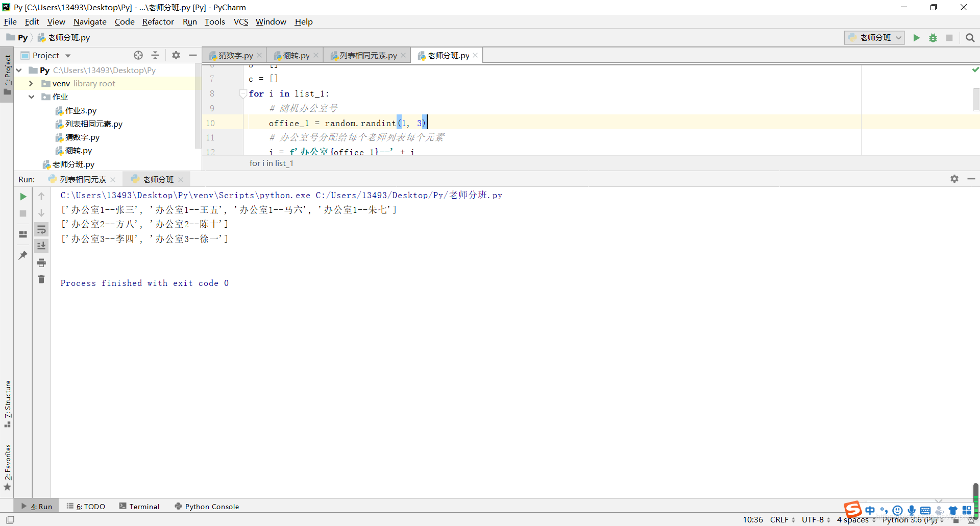Viewport: 980px width, 526px height.
Task: Open the run configuration dropdown 老师分班
Action: tap(874, 38)
